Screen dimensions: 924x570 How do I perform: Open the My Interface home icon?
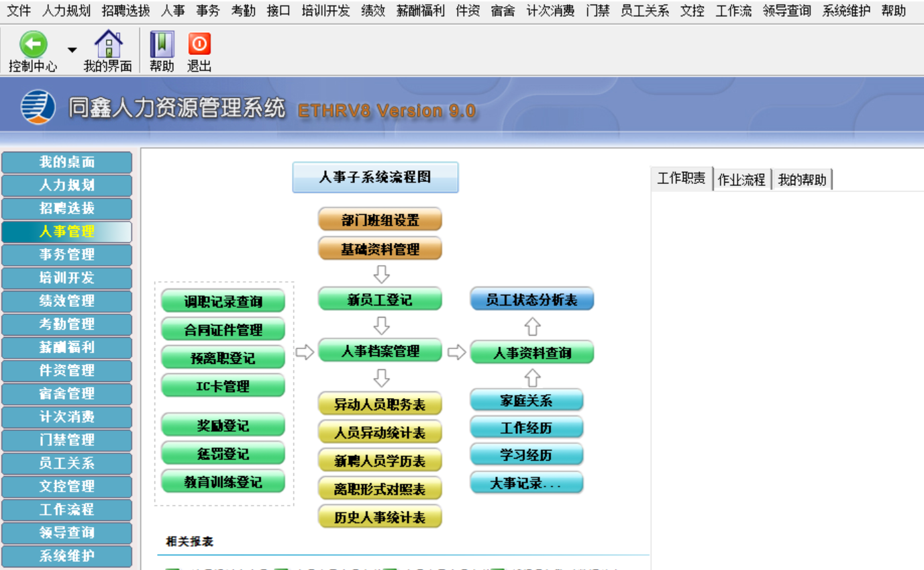[x=108, y=44]
